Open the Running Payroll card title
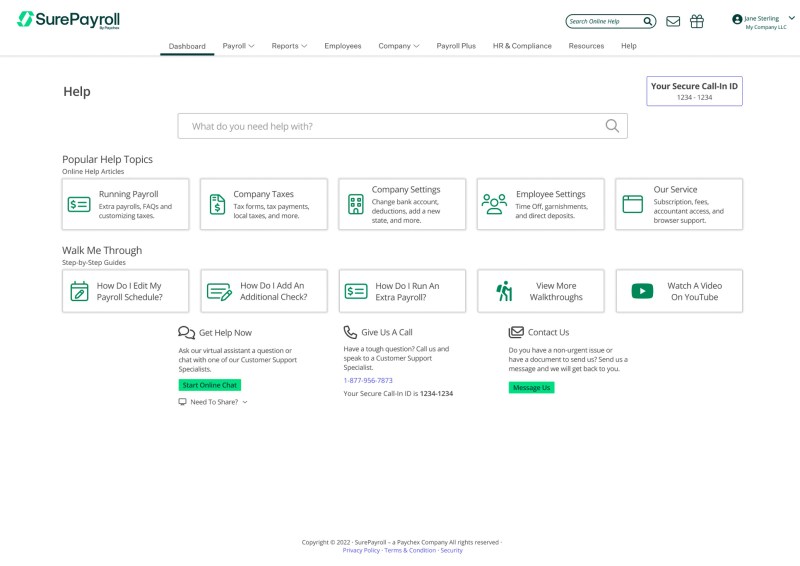This screenshot has width=800, height=566. click(129, 194)
